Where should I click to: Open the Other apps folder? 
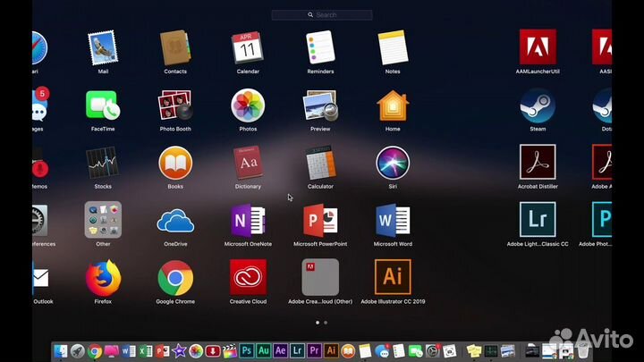click(103, 220)
